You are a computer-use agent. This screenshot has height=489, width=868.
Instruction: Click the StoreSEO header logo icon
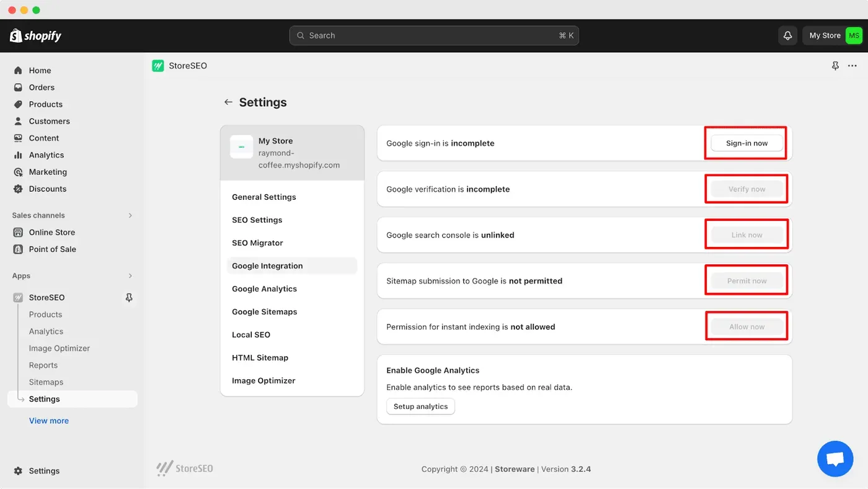[x=158, y=66]
